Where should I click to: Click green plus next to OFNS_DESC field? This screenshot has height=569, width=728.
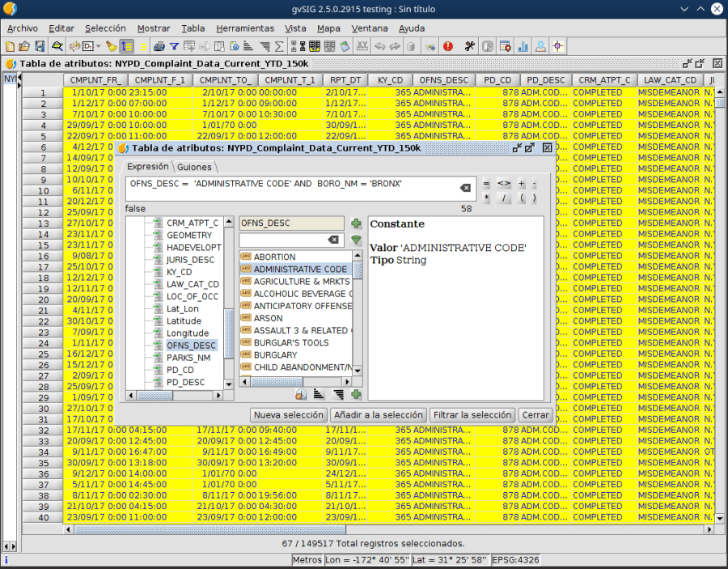[356, 223]
